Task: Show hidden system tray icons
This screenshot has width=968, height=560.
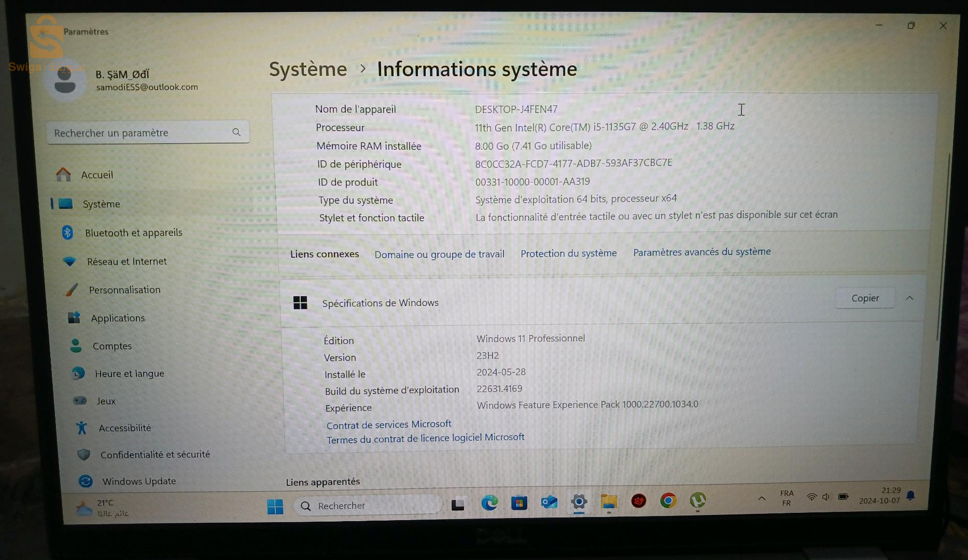Action: point(761,498)
